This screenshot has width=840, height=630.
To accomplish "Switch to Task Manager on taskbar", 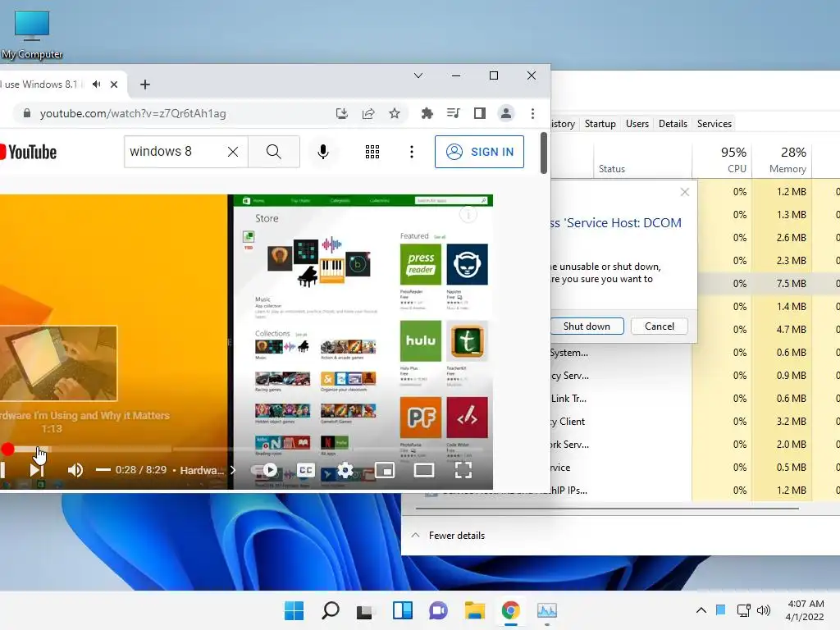I will (x=547, y=610).
